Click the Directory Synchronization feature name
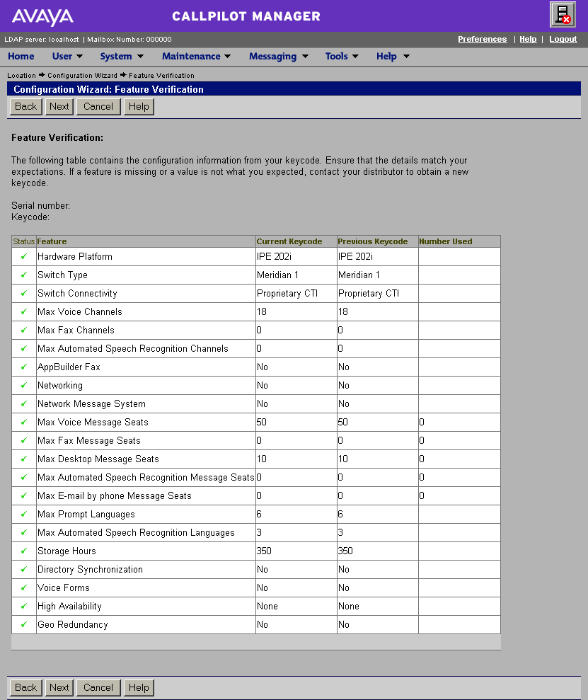 click(90, 570)
